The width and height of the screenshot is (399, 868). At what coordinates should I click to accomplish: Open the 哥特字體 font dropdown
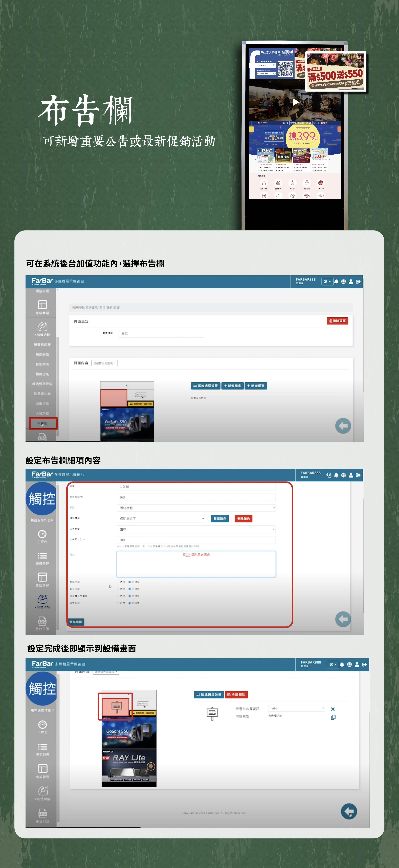[196, 508]
